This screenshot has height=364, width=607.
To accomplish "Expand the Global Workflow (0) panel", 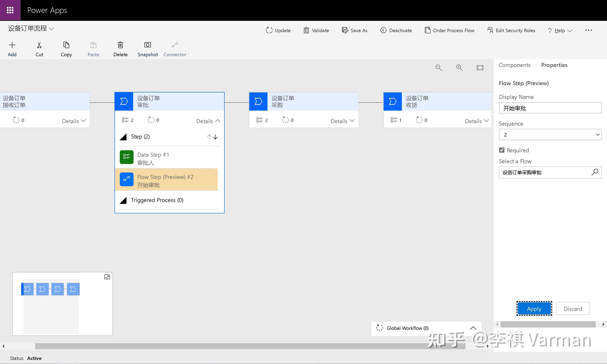I will tap(473, 328).
